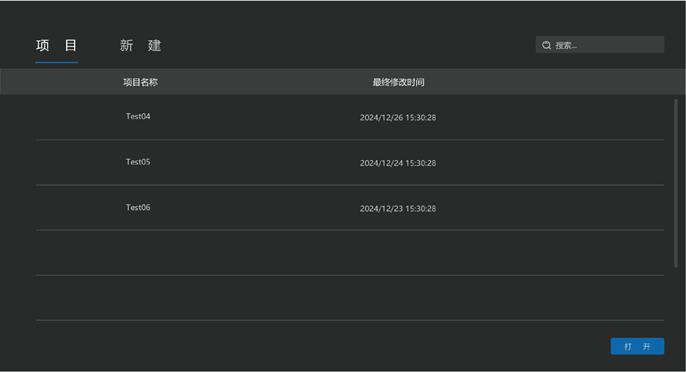The image size is (686, 372).
Task: Click the 2024/12/26 15:30:28 timestamp
Action: point(398,117)
